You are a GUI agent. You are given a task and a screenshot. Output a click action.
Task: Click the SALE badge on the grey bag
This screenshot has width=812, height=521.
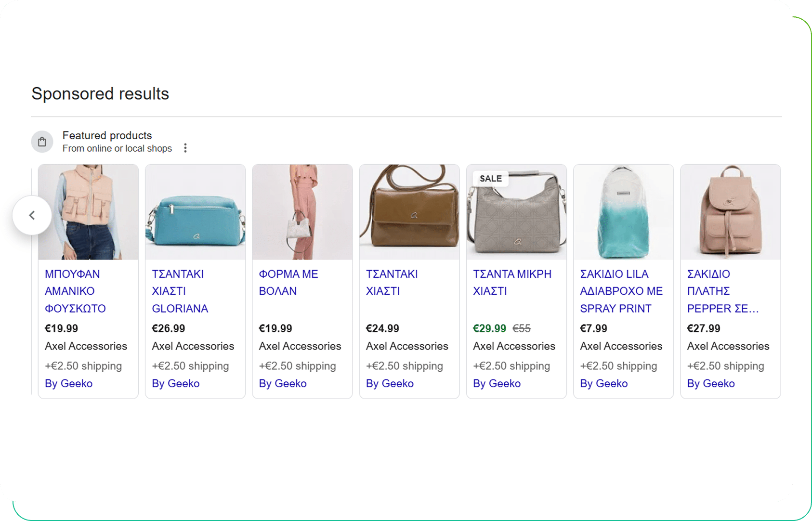491,179
